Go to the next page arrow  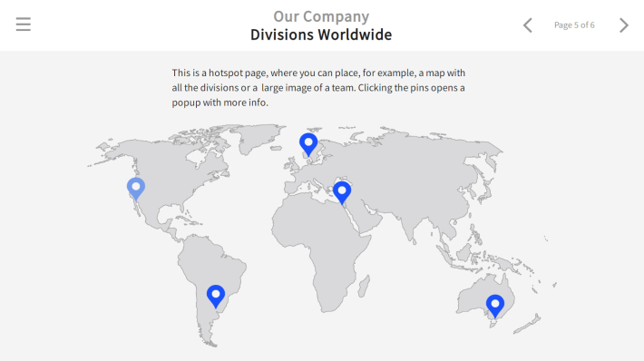click(624, 25)
